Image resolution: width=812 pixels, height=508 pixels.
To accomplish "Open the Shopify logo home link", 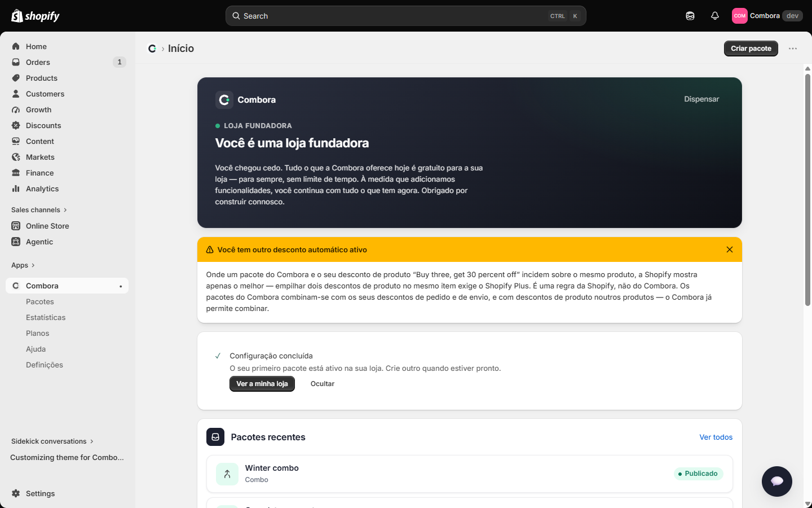I will (36, 16).
